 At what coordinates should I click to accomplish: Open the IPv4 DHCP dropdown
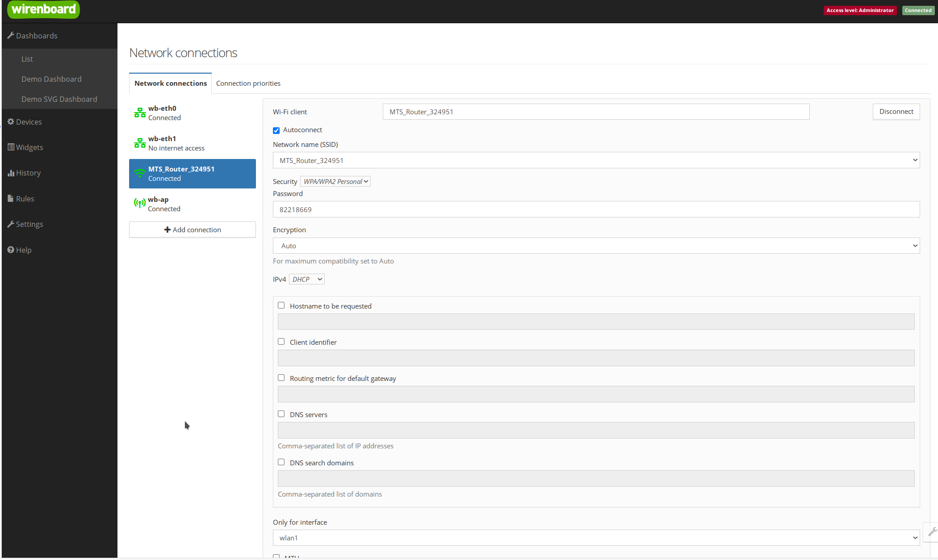tap(307, 279)
